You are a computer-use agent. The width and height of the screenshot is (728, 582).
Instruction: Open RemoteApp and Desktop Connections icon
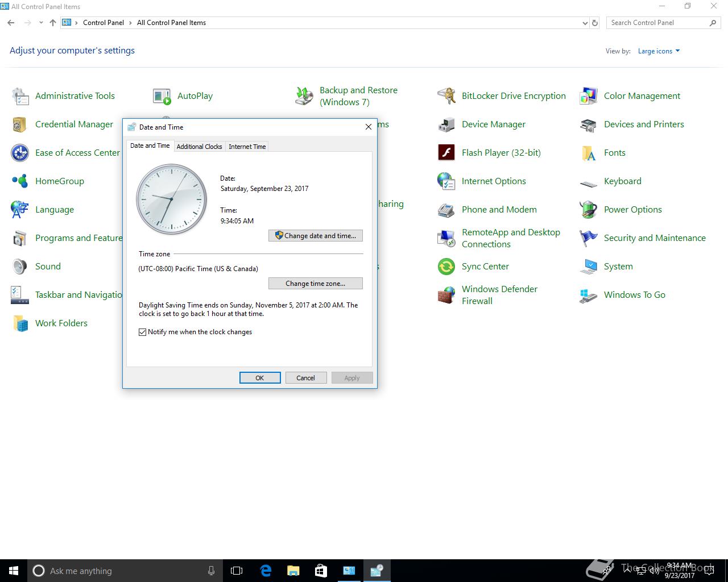(446, 238)
